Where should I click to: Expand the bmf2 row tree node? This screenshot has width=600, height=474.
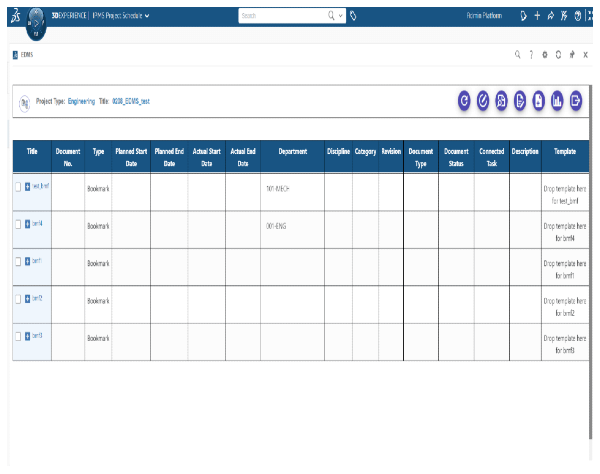pyautogui.click(x=27, y=299)
